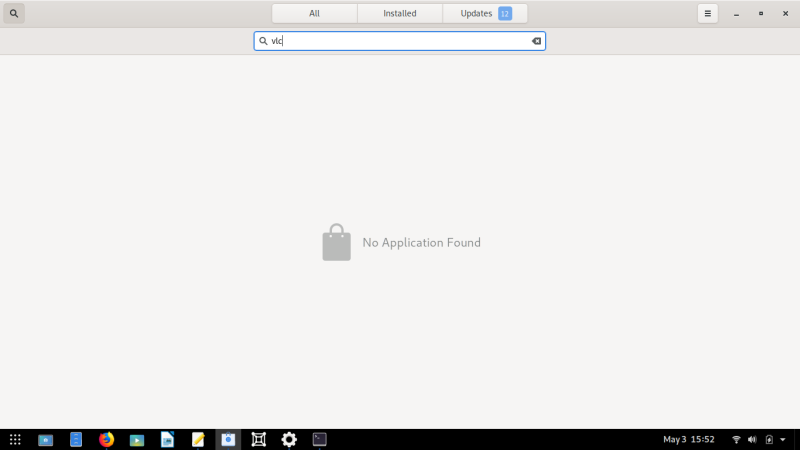Clear the vlc search text

[x=536, y=41]
